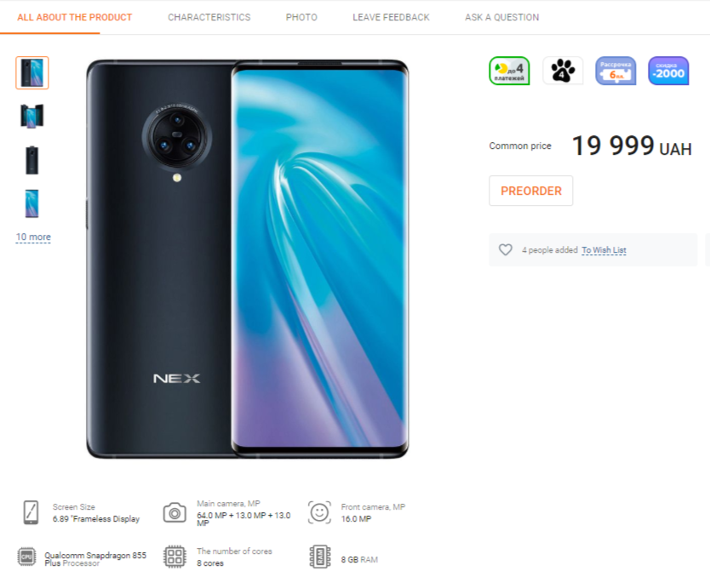Click the CPU processor icon

(26, 557)
